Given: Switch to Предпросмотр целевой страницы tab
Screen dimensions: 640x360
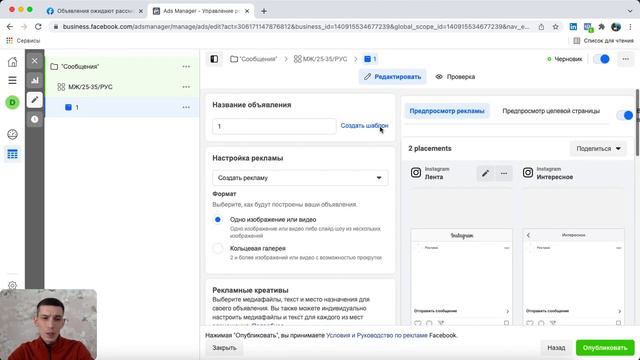Looking at the screenshot, I should 551,111.
